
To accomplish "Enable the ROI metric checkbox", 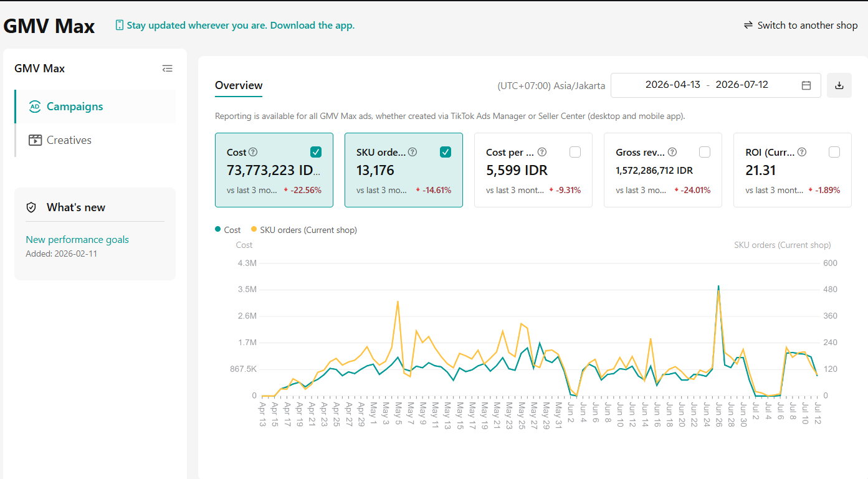I will [x=834, y=152].
